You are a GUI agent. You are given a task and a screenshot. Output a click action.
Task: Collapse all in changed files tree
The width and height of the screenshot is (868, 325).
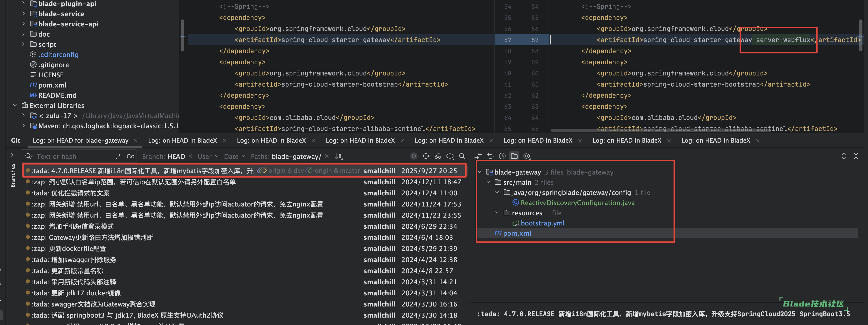tap(856, 156)
